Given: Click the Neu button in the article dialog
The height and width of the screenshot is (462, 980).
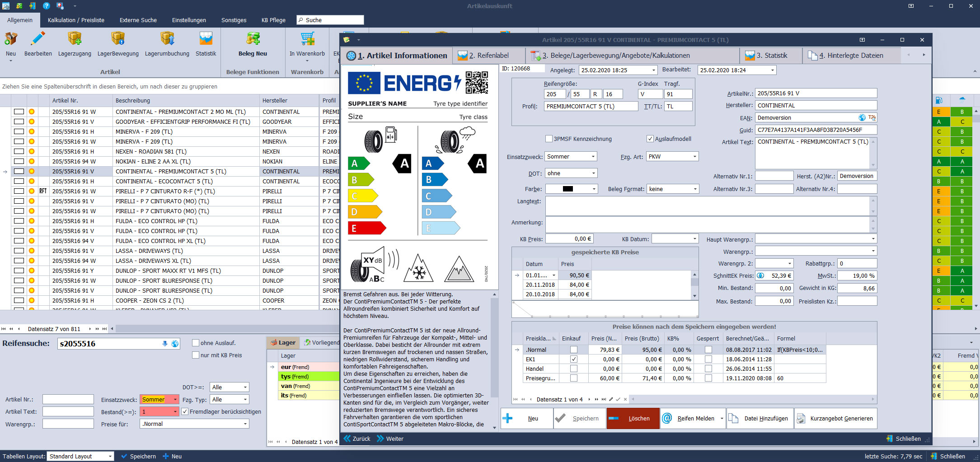Looking at the screenshot, I should click(x=527, y=418).
